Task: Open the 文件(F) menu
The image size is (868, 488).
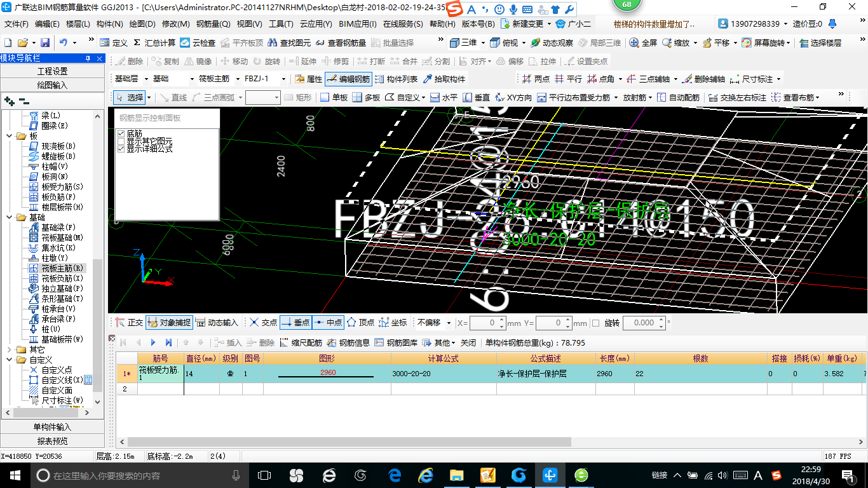Action: point(17,24)
